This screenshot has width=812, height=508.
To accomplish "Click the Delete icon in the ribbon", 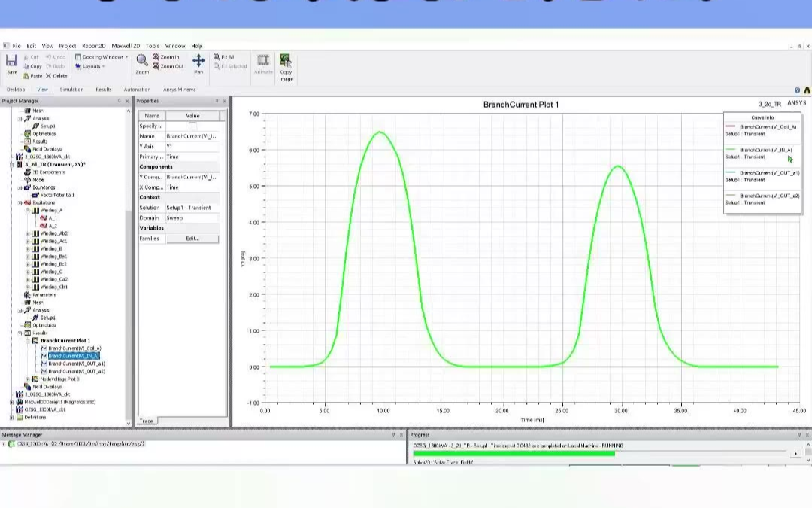I will coord(56,75).
